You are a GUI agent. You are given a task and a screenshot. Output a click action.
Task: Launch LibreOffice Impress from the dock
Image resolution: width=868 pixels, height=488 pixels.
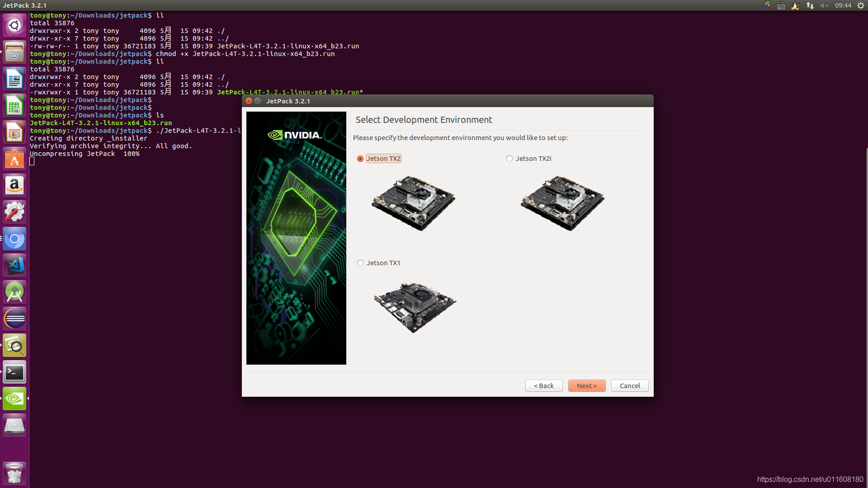(14, 132)
